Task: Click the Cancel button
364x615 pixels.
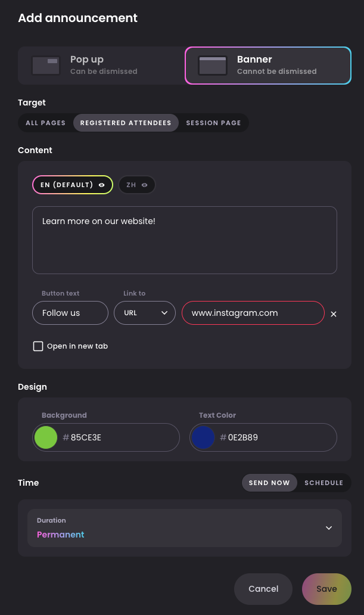Action: click(x=263, y=589)
